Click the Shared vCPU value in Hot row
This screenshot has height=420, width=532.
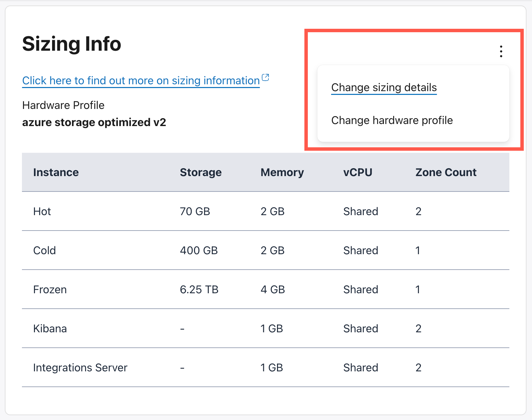361,211
